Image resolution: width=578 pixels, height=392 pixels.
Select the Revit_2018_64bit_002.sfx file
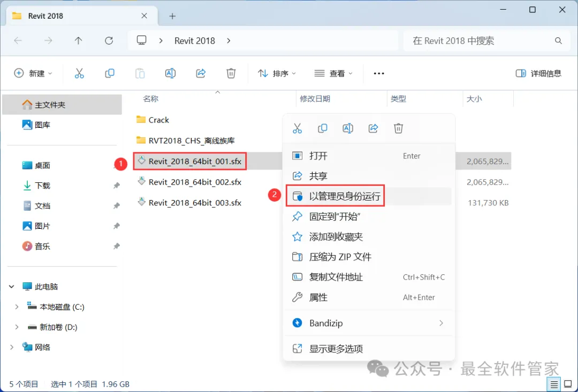(190, 182)
